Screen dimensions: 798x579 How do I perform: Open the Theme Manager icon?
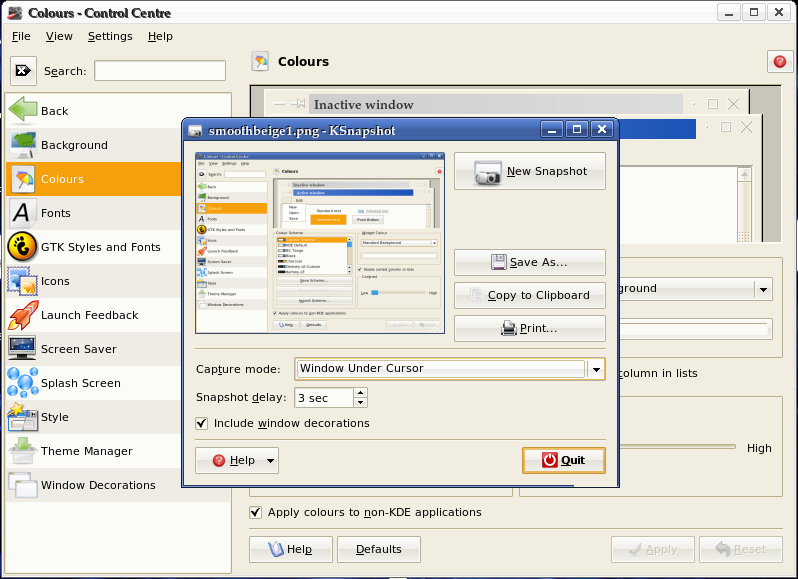(x=23, y=451)
